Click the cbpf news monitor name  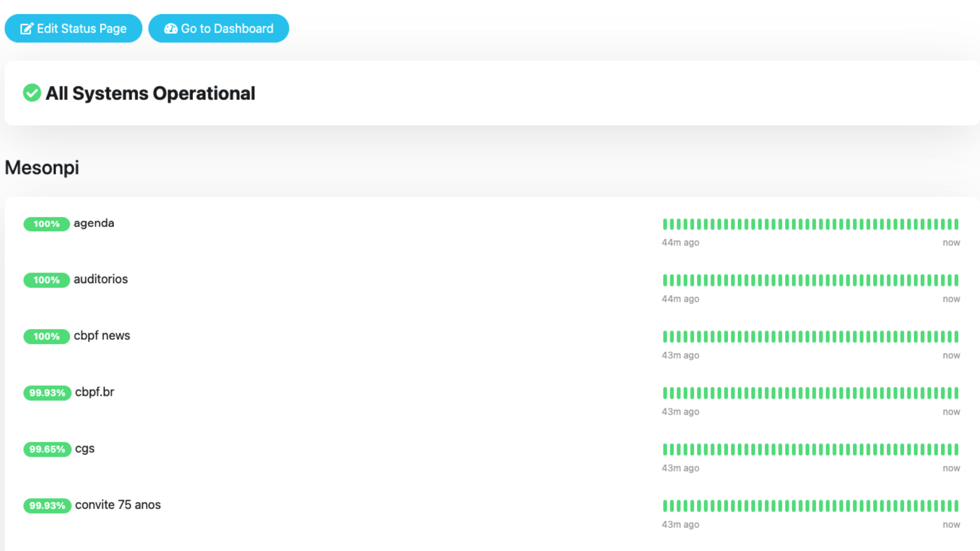coord(102,336)
